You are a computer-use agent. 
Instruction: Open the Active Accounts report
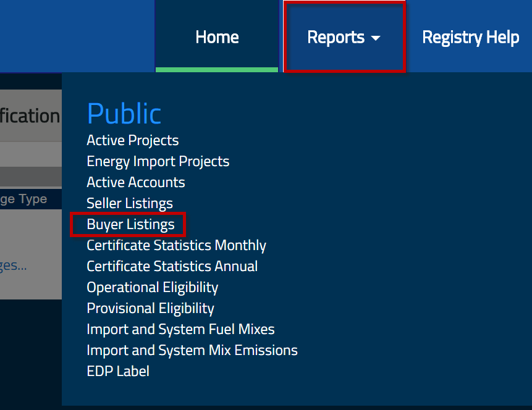point(135,182)
